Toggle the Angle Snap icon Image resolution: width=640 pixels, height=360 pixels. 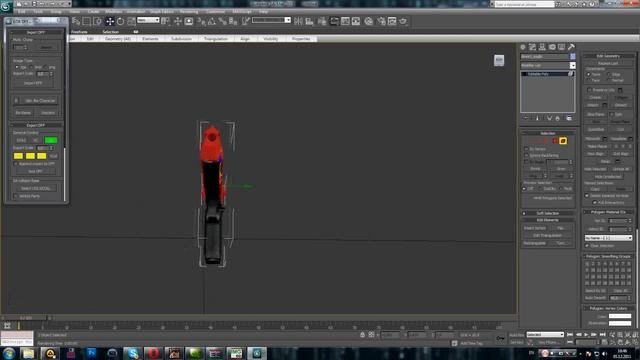click(x=212, y=21)
